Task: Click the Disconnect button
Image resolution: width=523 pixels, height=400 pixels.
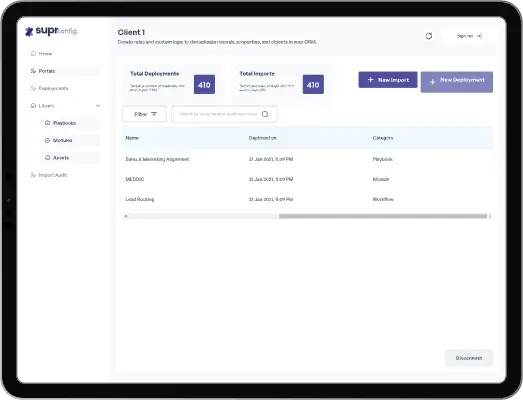Action: [x=469, y=358]
